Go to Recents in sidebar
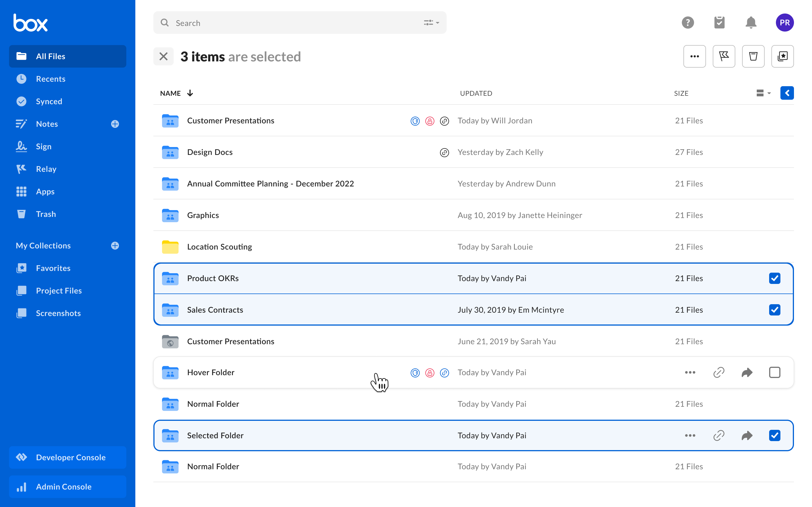812x507 pixels. 50,79
